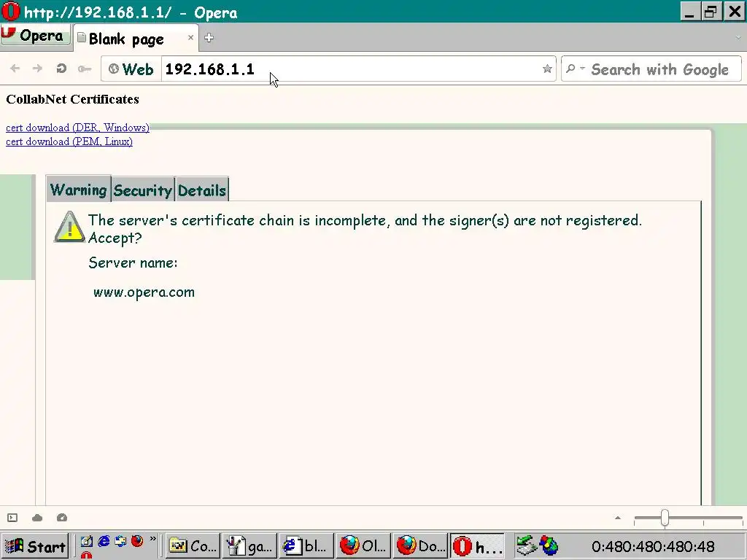Launch Firefox from quick launch

[137, 542]
